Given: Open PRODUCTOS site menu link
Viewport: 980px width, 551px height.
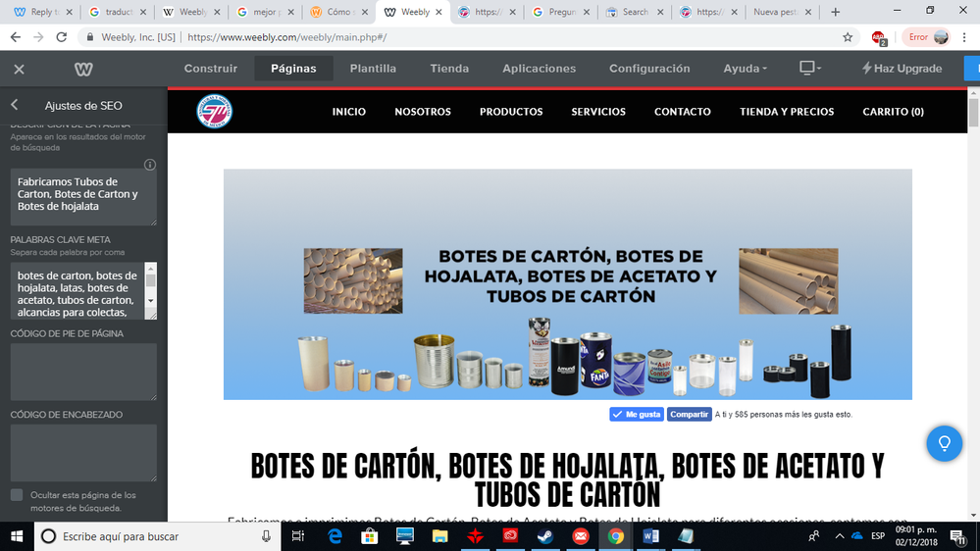Looking at the screenshot, I should pyautogui.click(x=511, y=112).
